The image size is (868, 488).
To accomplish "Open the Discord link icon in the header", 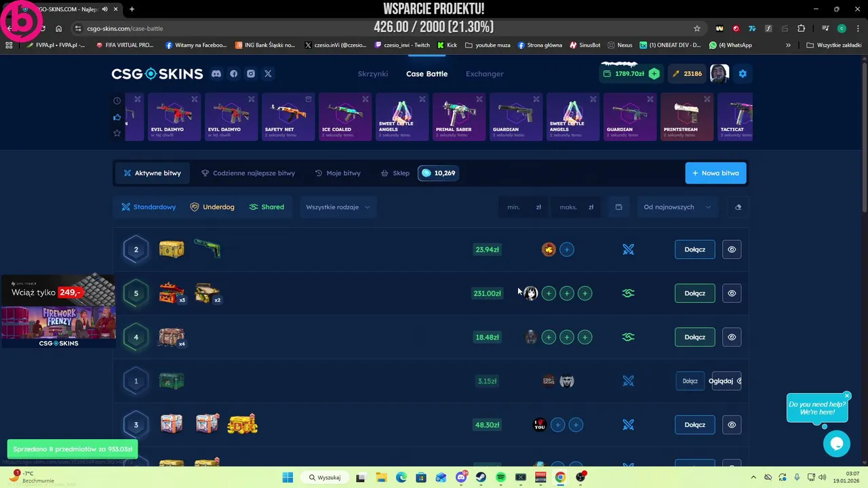I will [216, 74].
